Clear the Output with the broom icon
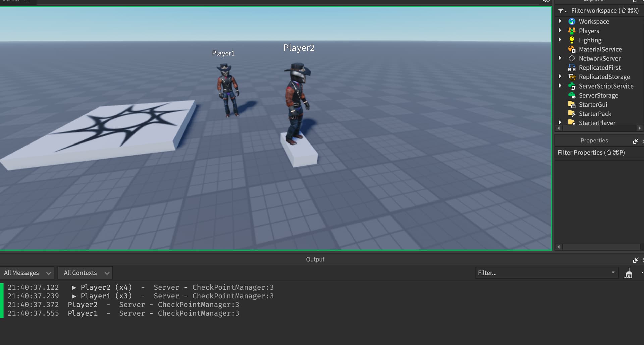 628,273
